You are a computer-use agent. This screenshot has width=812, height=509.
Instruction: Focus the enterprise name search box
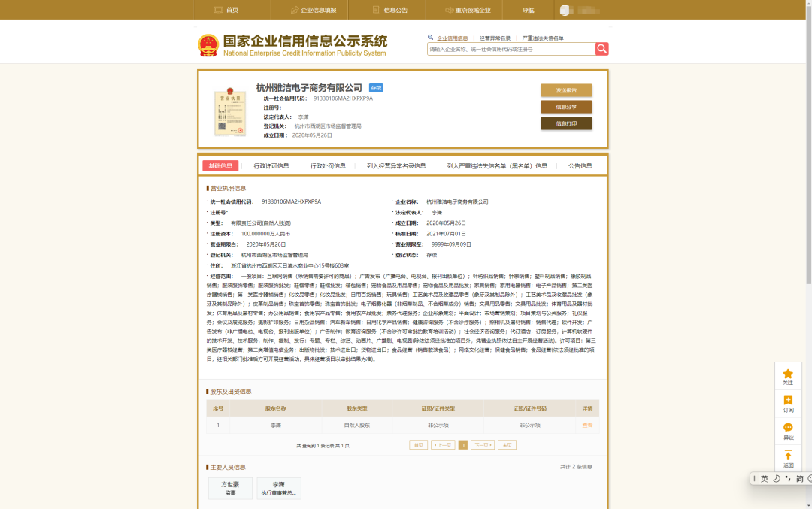[x=511, y=49]
